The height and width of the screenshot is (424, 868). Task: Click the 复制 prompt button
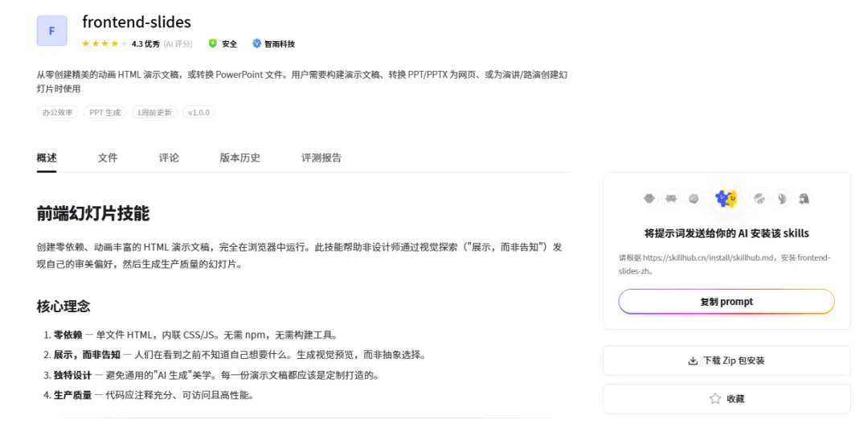[727, 302]
